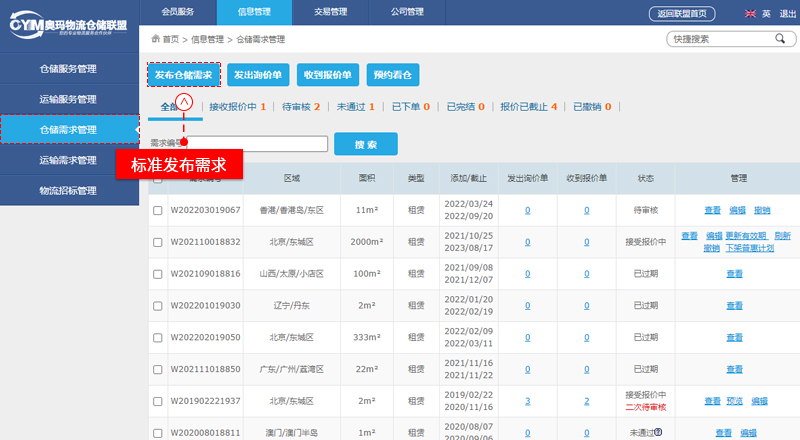The width and height of the screenshot is (800, 440).
Task: Click 撤销 link for W202203019067
Action: [x=762, y=211]
